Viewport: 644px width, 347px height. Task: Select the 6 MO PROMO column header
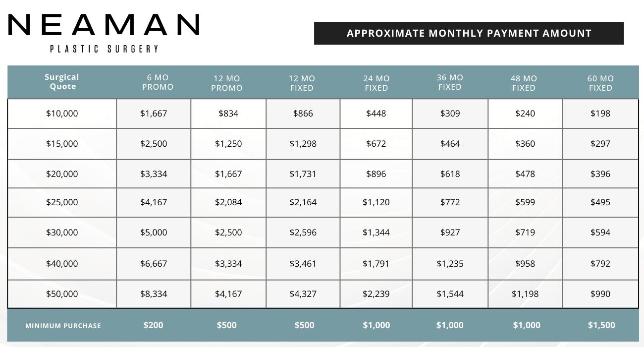158,82
